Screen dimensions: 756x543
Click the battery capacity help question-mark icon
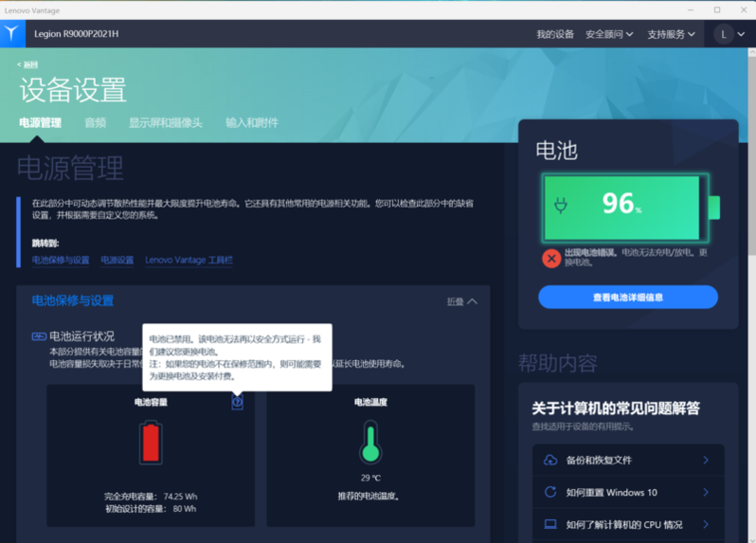pos(237,403)
